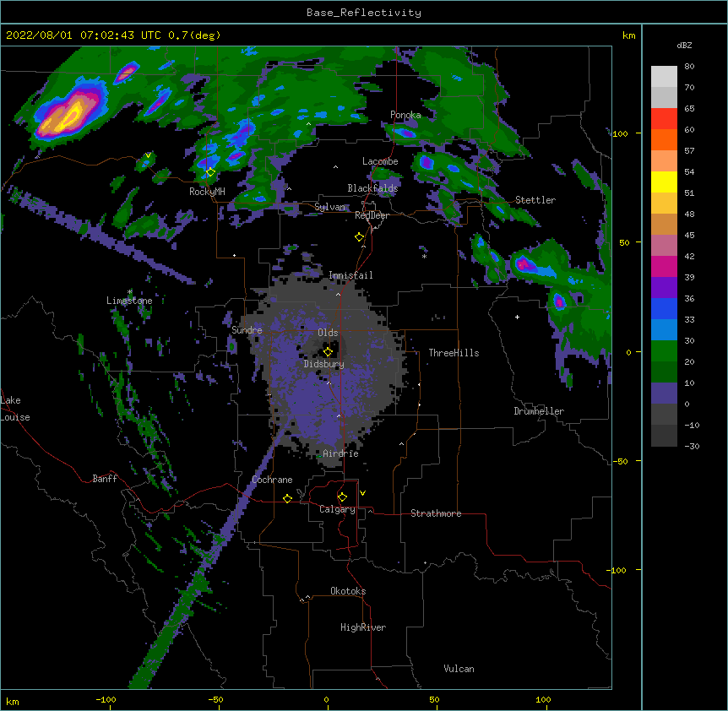This screenshot has height=711, width=728.
Task: Click the purple storm cell south of Stettler
Action: point(524,264)
